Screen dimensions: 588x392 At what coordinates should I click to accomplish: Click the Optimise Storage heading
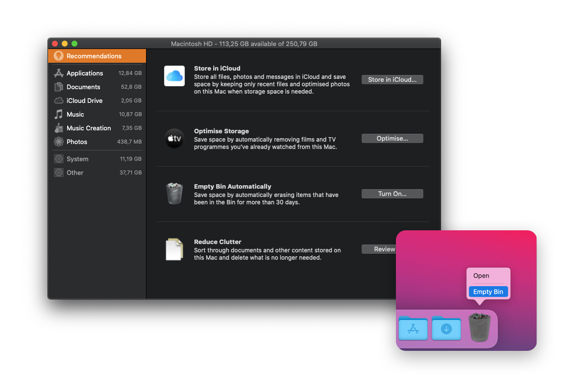221,131
